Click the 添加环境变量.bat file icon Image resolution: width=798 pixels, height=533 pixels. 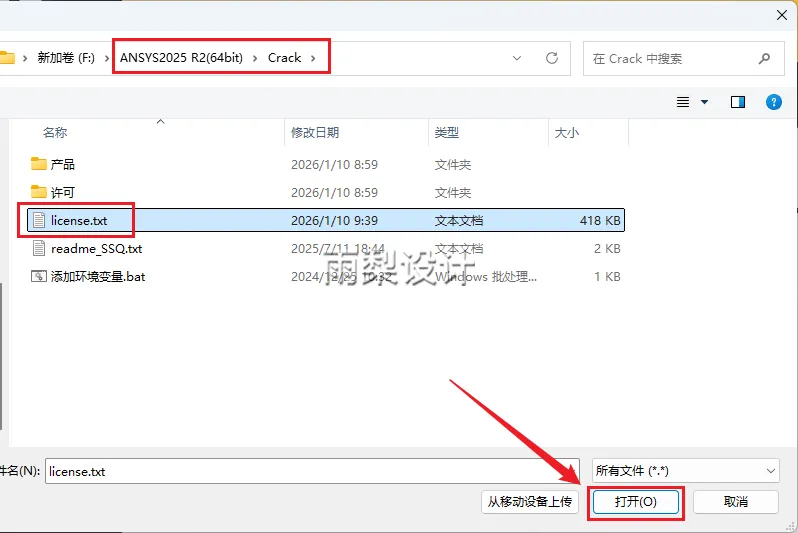point(39,276)
